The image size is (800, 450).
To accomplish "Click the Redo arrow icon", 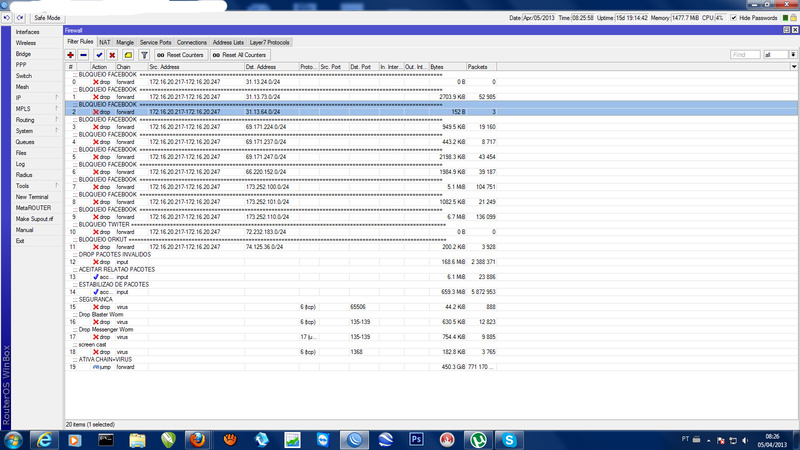I will click(x=20, y=18).
